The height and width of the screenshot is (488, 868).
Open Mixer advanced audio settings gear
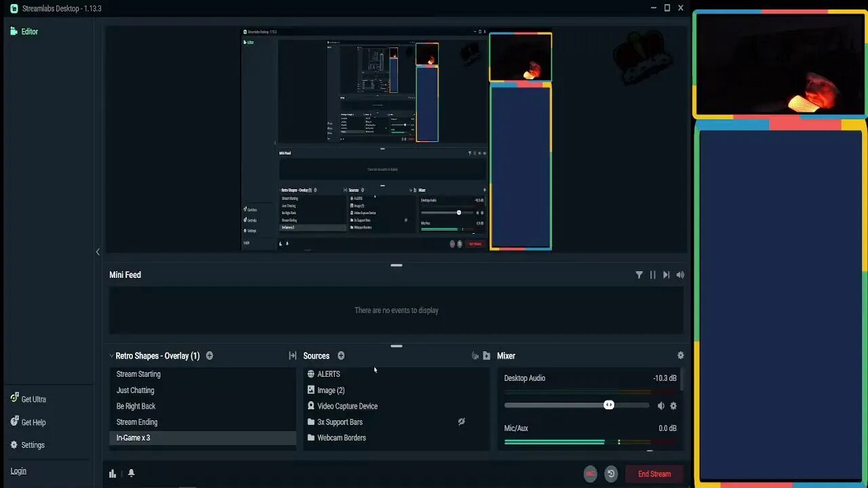coord(681,356)
